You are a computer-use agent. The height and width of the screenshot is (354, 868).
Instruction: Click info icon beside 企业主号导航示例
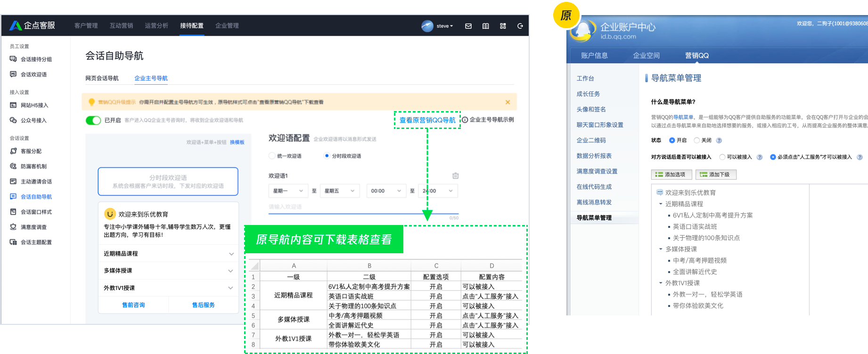pos(465,120)
